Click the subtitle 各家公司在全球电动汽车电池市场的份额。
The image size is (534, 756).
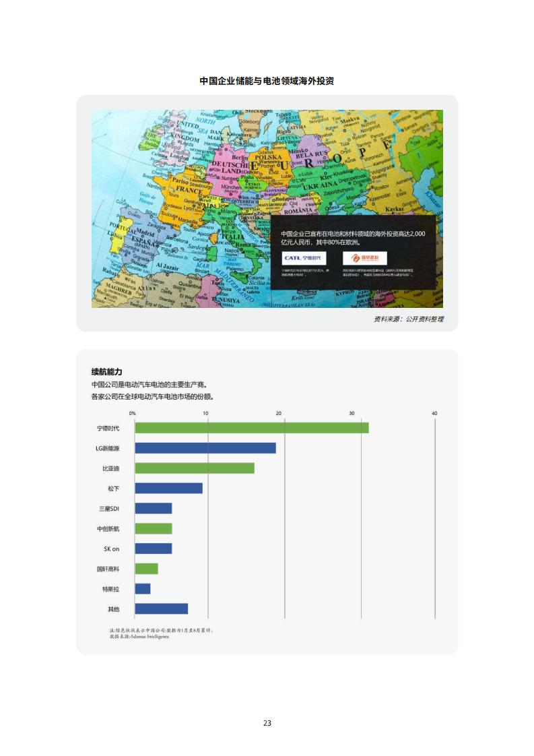point(153,397)
